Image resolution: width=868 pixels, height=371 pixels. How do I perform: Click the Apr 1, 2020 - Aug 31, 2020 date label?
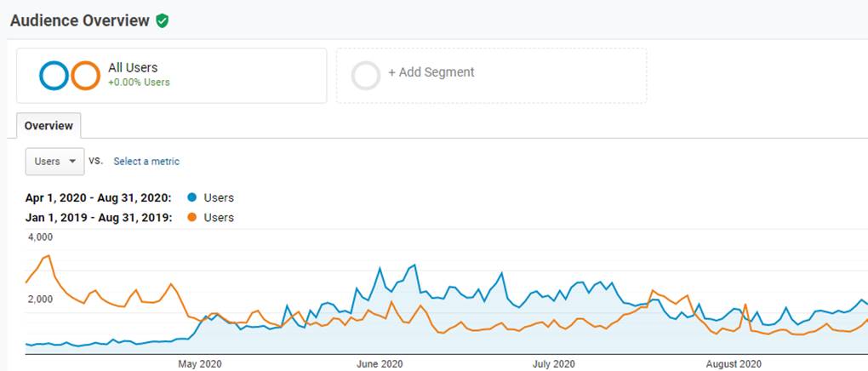click(x=97, y=198)
